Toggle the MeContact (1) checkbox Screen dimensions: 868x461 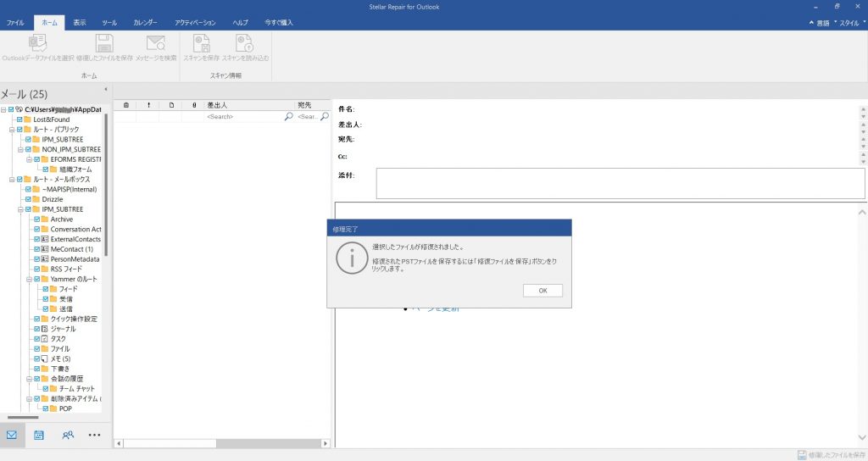37,249
